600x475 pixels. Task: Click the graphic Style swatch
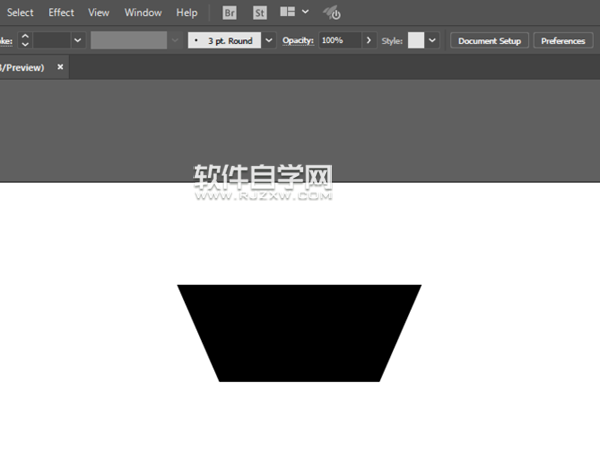point(416,40)
